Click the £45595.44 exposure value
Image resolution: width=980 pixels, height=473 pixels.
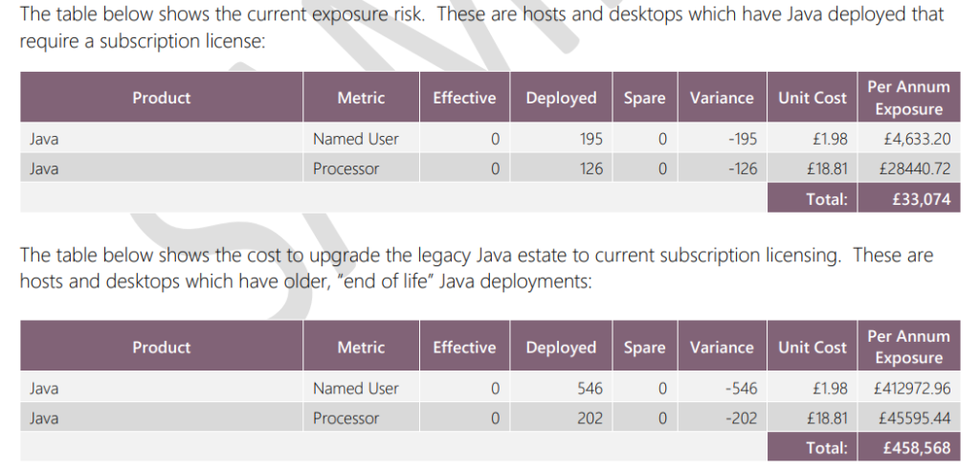tap(914, 418)
